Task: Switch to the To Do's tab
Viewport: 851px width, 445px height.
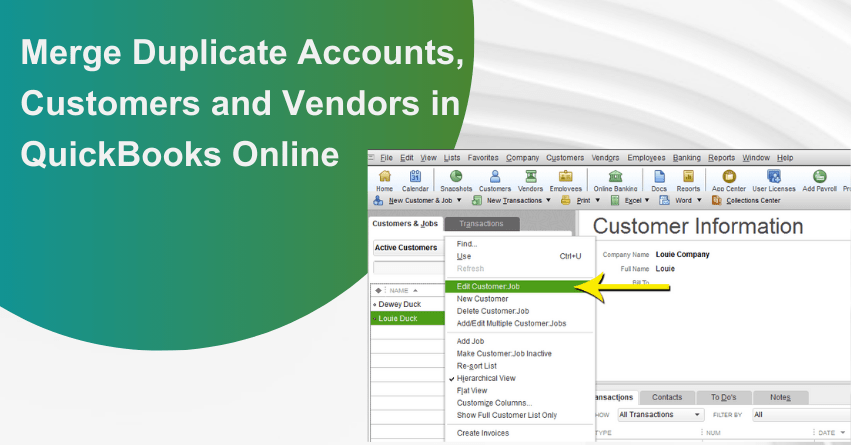Action: [723, 397]
